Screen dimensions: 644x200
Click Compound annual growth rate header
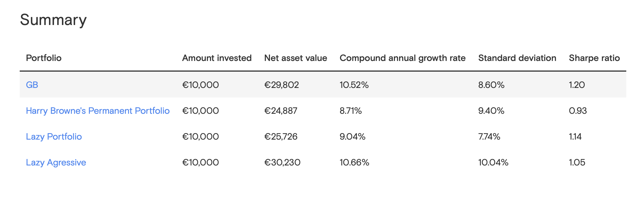[x=402, y=58]
